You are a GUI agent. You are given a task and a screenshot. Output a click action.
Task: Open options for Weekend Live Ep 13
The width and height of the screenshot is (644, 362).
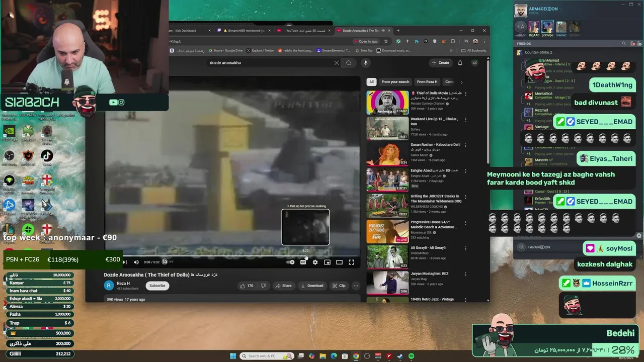tap(465, 120)
